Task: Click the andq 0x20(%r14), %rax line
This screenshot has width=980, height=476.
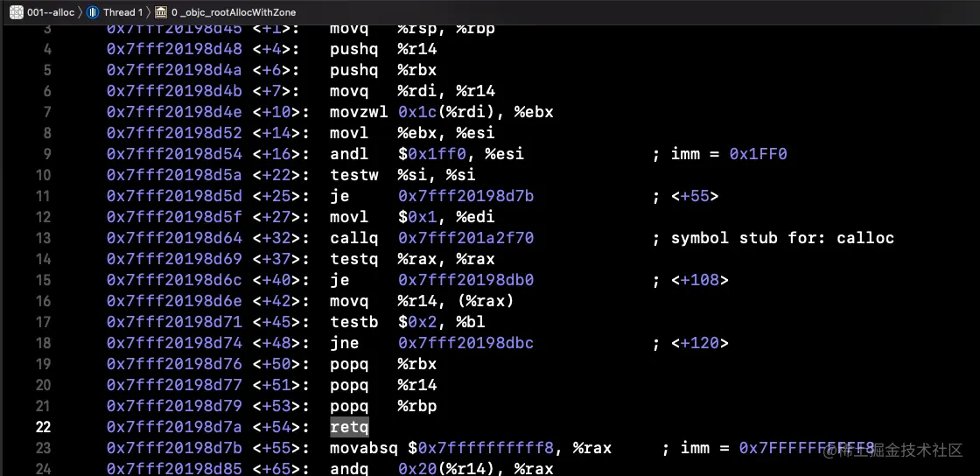Action: point(441,468)
